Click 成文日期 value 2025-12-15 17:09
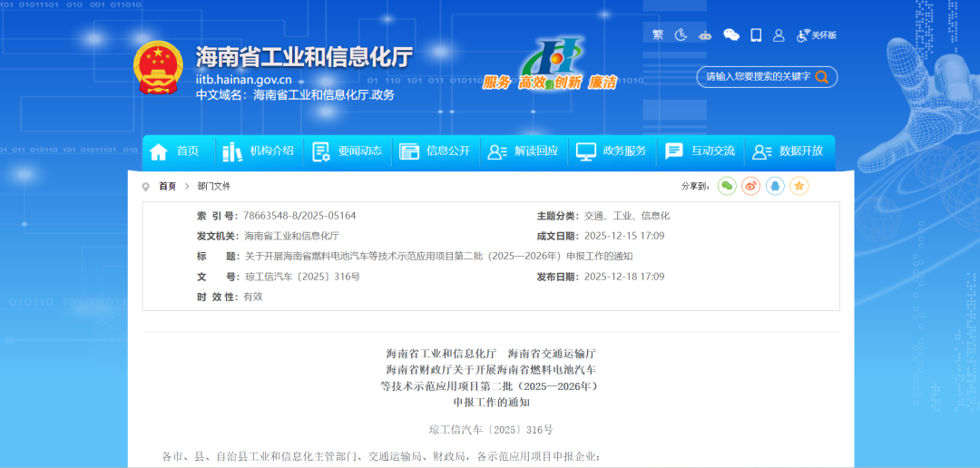Screen dimensions: 980x468 click(x=623, y=236)
